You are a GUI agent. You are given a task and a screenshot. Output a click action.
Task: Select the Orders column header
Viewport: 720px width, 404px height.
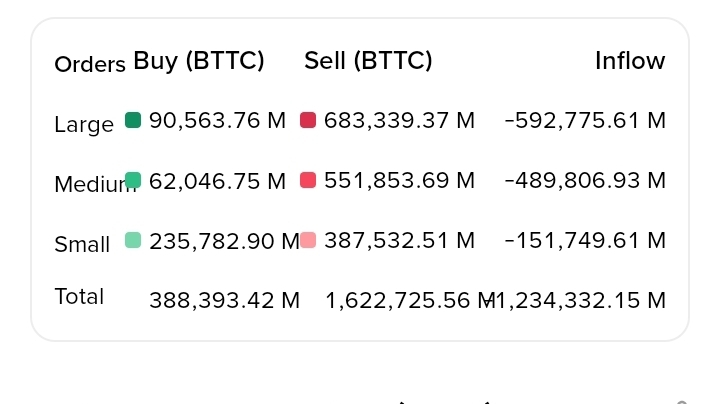(90, 65)
